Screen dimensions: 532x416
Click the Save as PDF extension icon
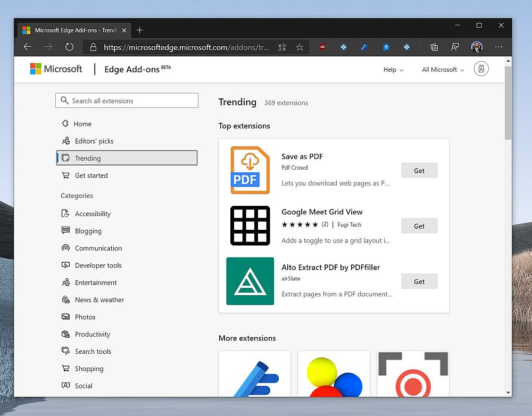[250, 170]
